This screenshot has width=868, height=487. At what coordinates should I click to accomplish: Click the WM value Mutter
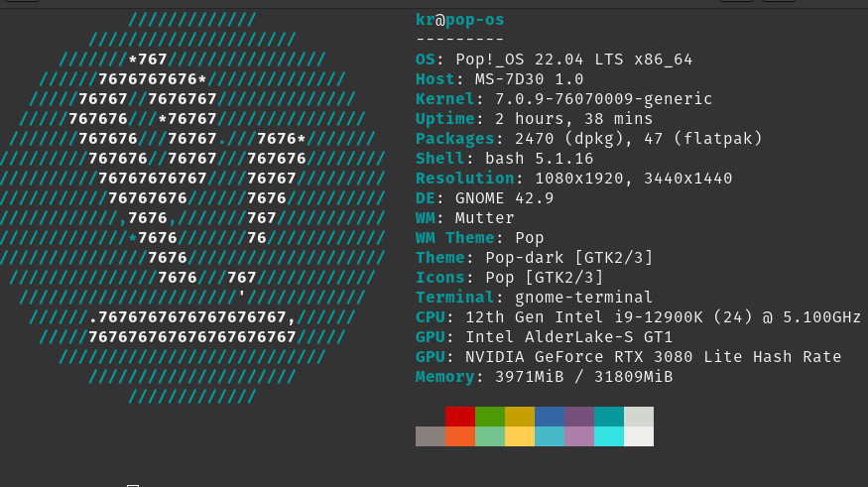[485, 218]
